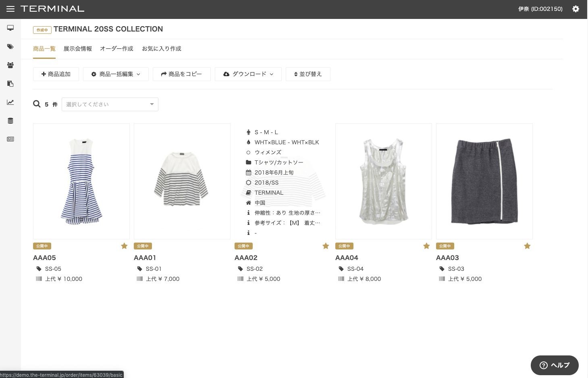
Task: Click the search magnifier icon
Action: (37, 104)
